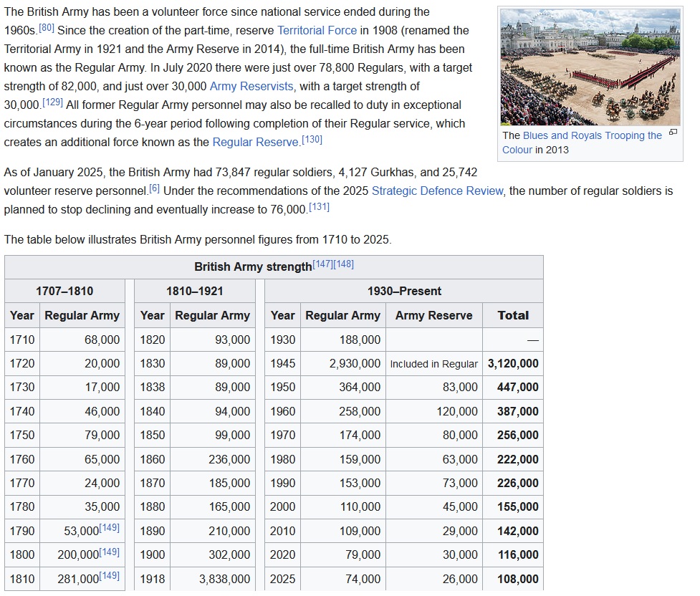Select the 3,838,000 value for 1918
Image resolution: width=700 pixels, height=596 pixels.
pyautogui.click(x=224, y=579)
